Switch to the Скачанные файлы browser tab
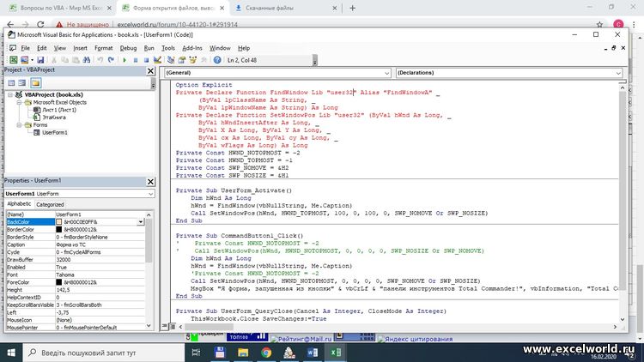 pyautogui.click(x=286, y=8)
